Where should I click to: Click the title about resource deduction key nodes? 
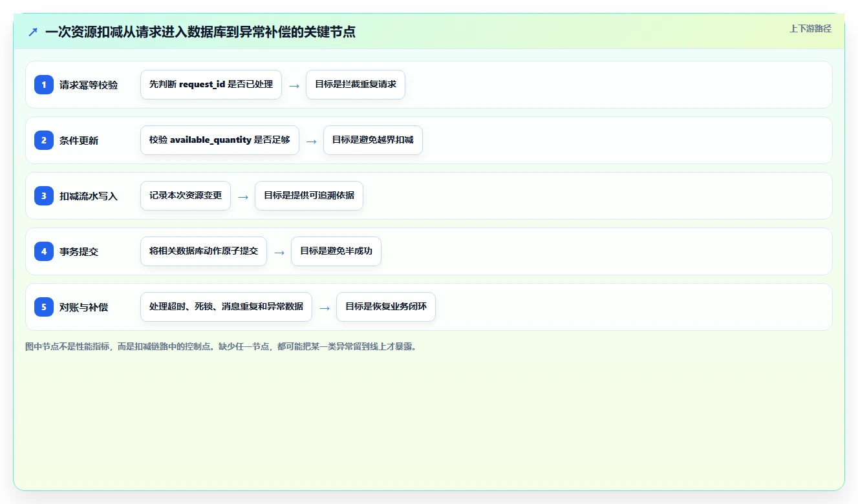point(200,32)
